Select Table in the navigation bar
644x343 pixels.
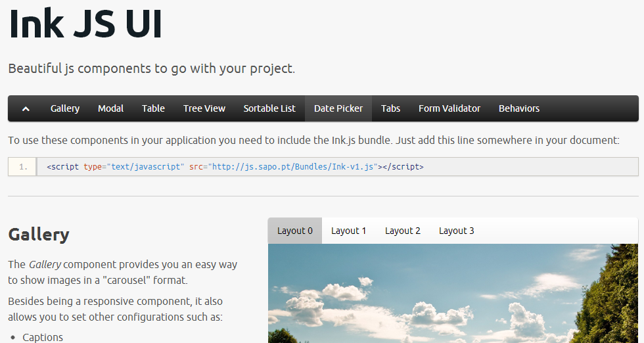click(x=153, y=108)
